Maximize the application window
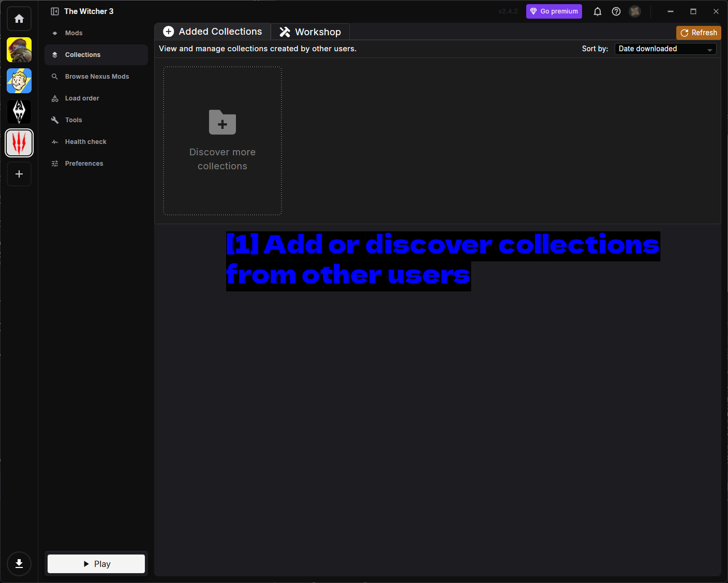 pyautogui.click(x=693, y=11)
